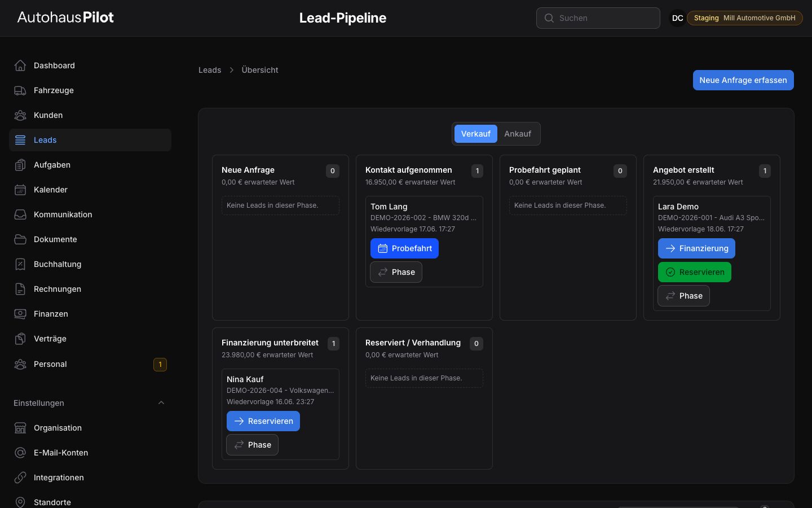
Task: Click the Buchhaltung receipt icon
Action: pos(20,264)
